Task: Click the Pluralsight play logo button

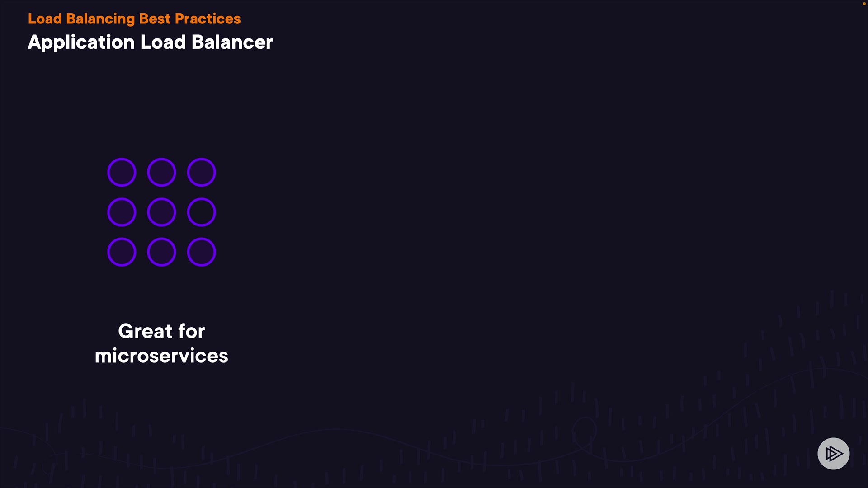Action: [833, 453]
